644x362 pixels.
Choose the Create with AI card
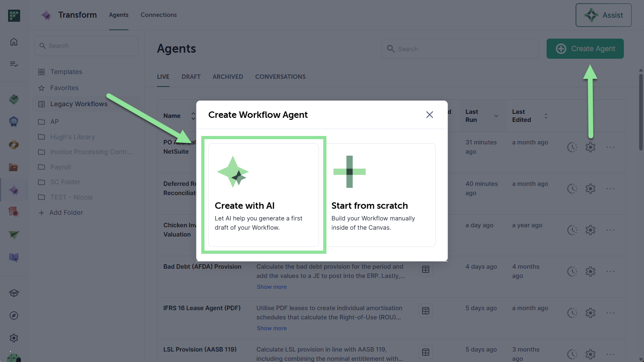click(264, 195)
